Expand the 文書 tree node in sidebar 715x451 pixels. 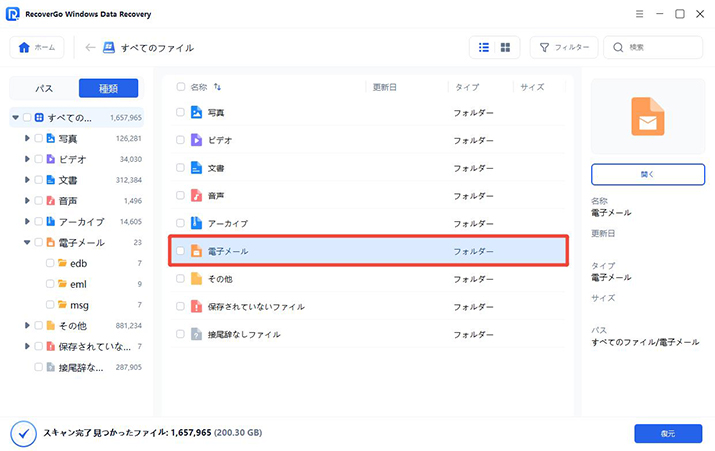click(27, 180)
